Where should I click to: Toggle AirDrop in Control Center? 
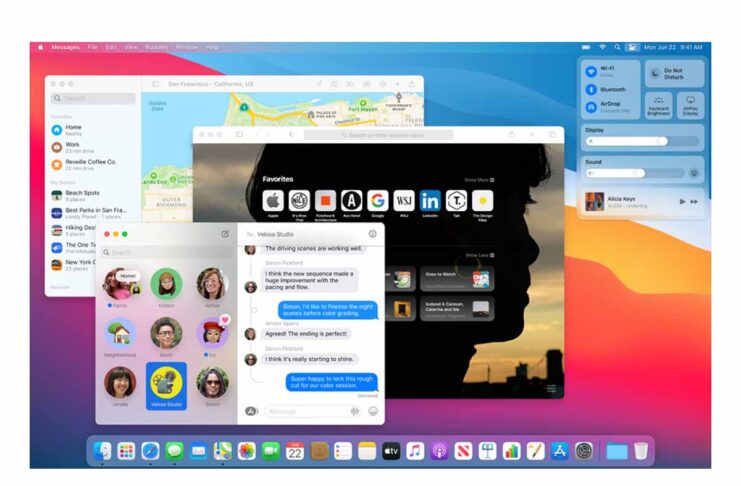[x=591, y=107]
